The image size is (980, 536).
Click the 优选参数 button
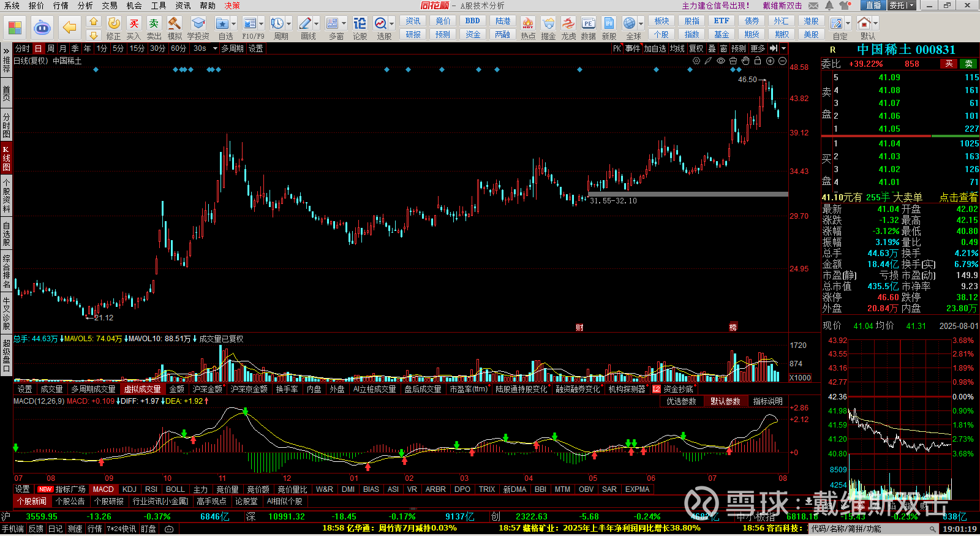[x=681, y=401]
